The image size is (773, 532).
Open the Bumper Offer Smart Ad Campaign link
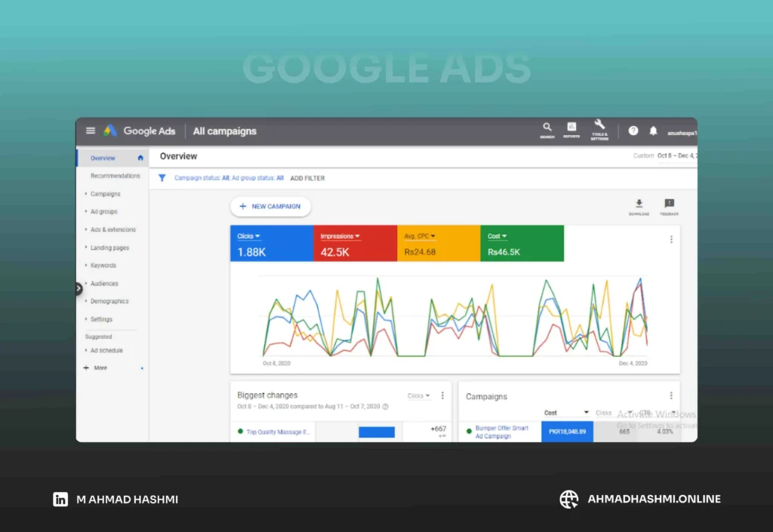pyautogui.click(x=501, y=432)
